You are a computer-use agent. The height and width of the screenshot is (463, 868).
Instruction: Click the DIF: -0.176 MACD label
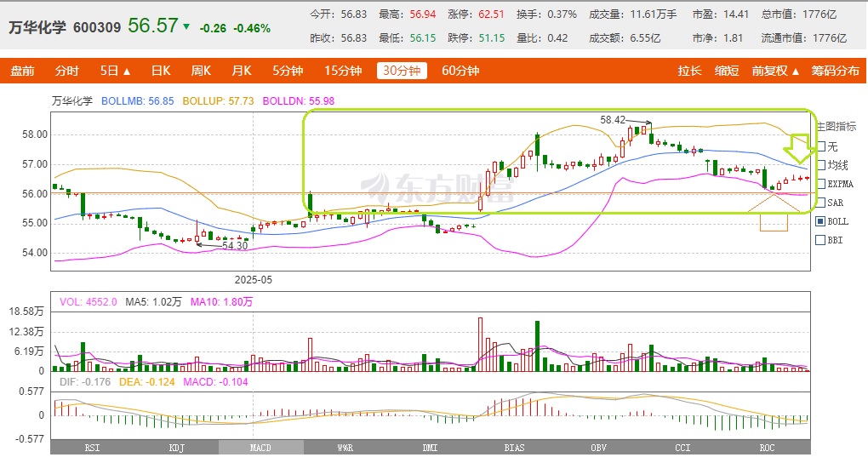click(x=85, y=382)
